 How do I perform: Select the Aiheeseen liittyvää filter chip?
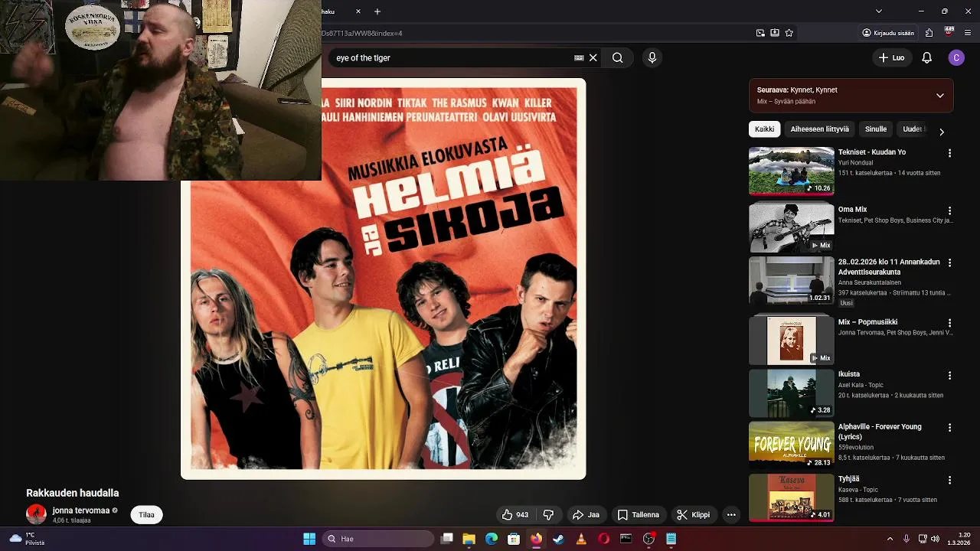(x=819, y=129)
